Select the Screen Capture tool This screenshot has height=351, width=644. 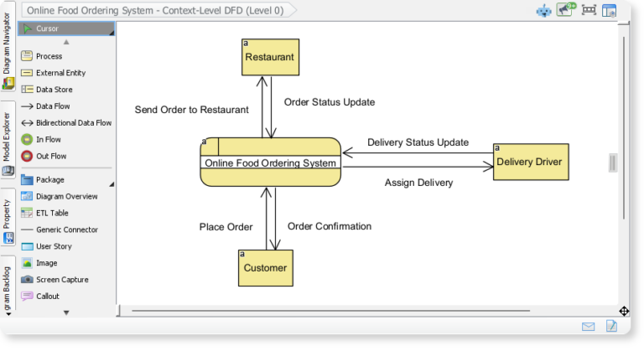pyautogui.click(x=61, y=280)
